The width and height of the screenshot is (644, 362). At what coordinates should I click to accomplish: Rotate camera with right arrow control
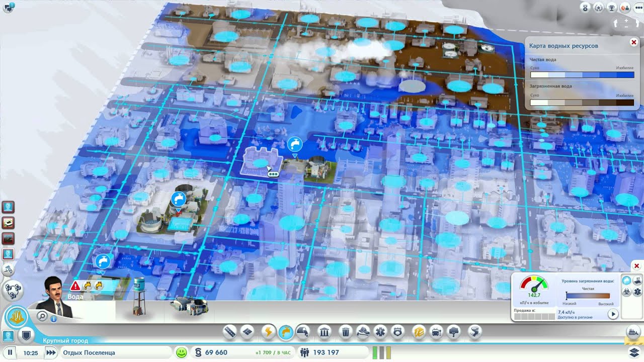tap(637, 24)
